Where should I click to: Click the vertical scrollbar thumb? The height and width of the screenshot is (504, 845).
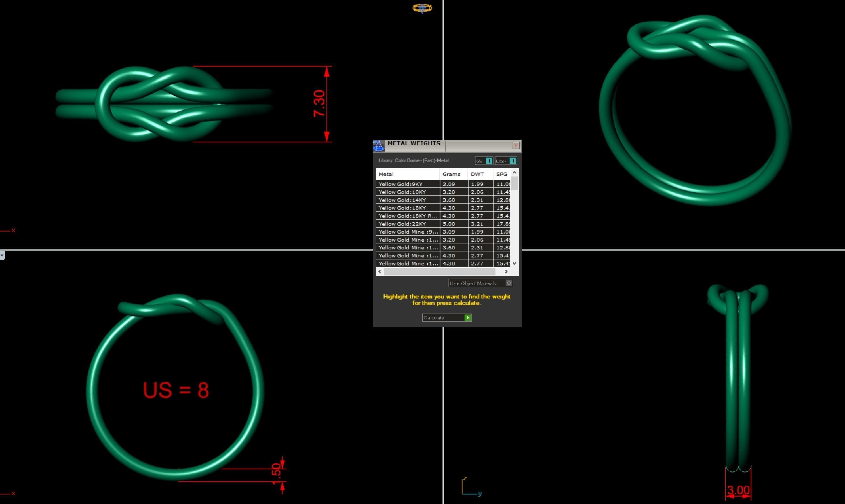click(x=515, y=183)
